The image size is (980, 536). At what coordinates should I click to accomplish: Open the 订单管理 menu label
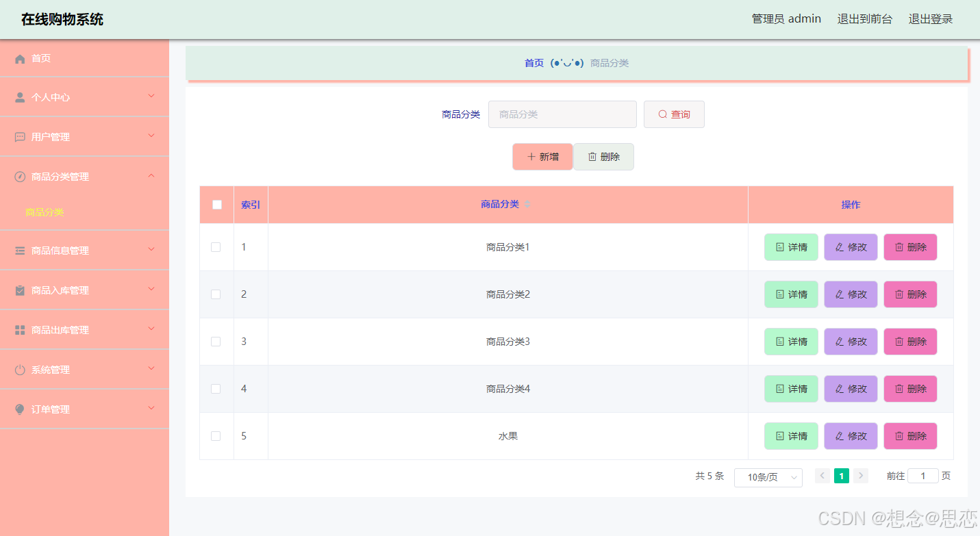[51, 410]
